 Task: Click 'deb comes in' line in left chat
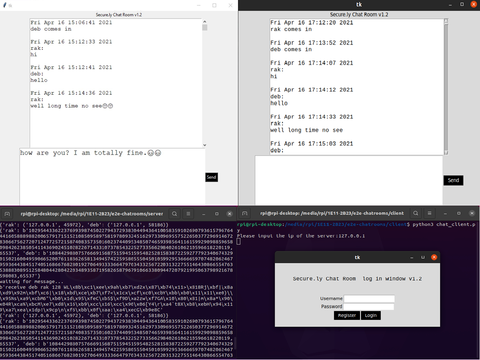pyautogui.click(x=51, y=29)
